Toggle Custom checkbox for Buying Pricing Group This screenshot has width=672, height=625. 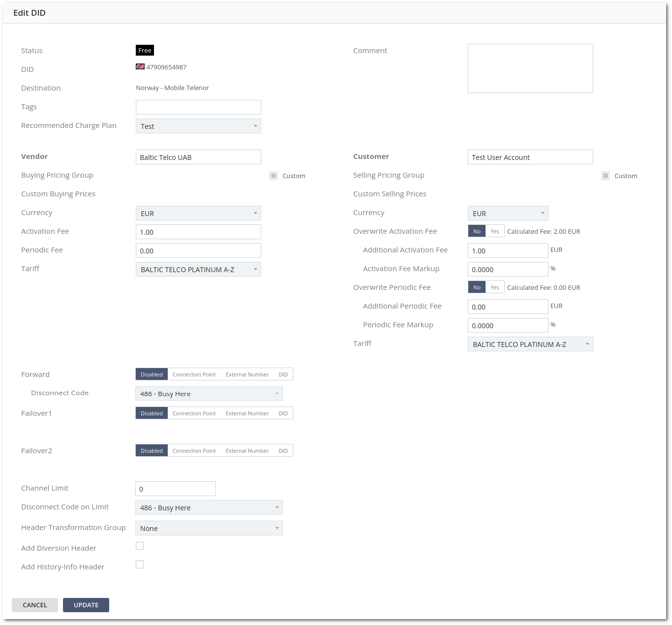coord(274,176)
